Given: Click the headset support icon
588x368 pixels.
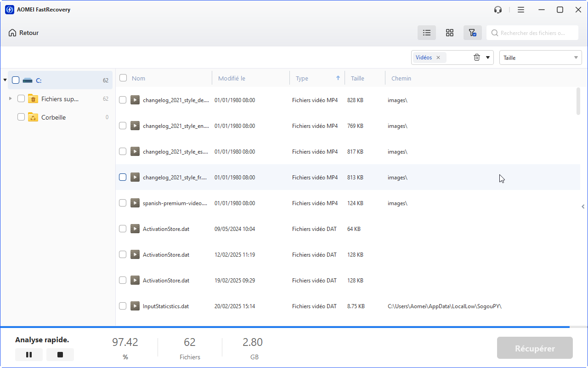Looking at the screenshot, I should pos(498,10).
